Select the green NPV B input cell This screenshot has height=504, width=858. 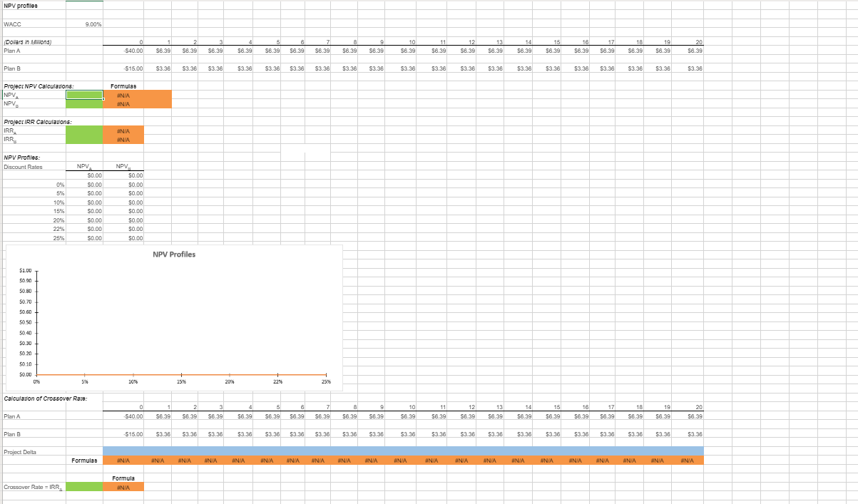point(85,103)
